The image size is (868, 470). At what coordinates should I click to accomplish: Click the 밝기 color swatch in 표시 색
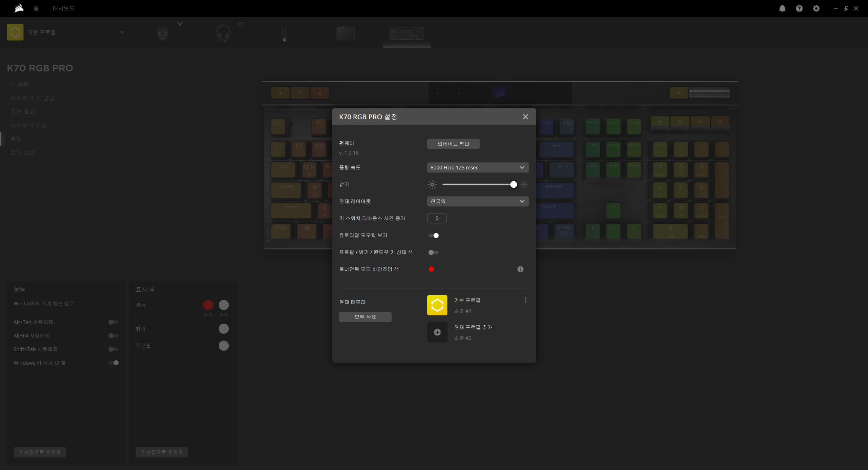pos(223,329)
